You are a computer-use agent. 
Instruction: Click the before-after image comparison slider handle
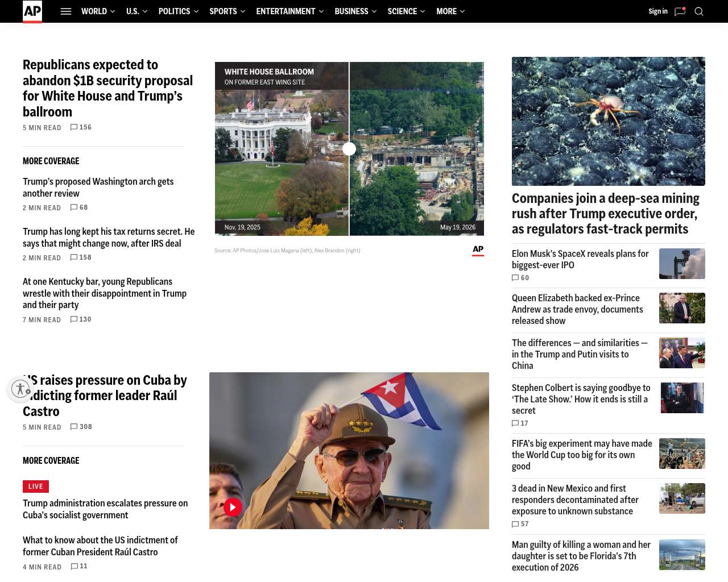(349, 149)
